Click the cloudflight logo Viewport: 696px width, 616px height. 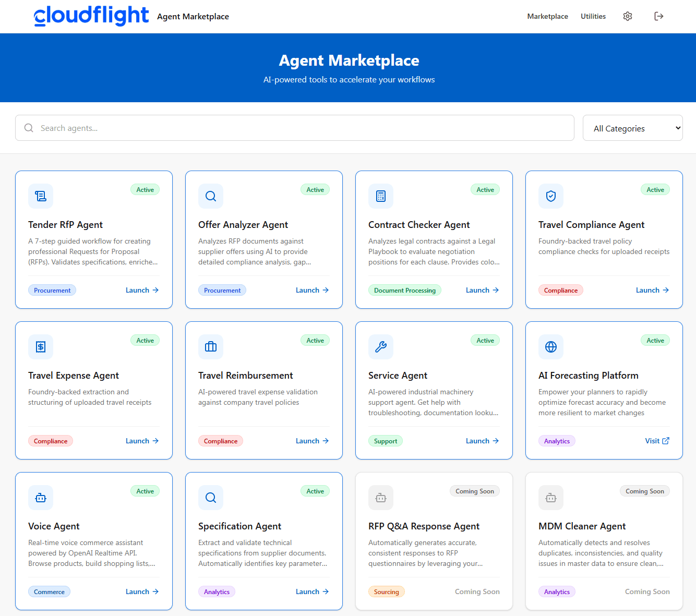point(91,16)
